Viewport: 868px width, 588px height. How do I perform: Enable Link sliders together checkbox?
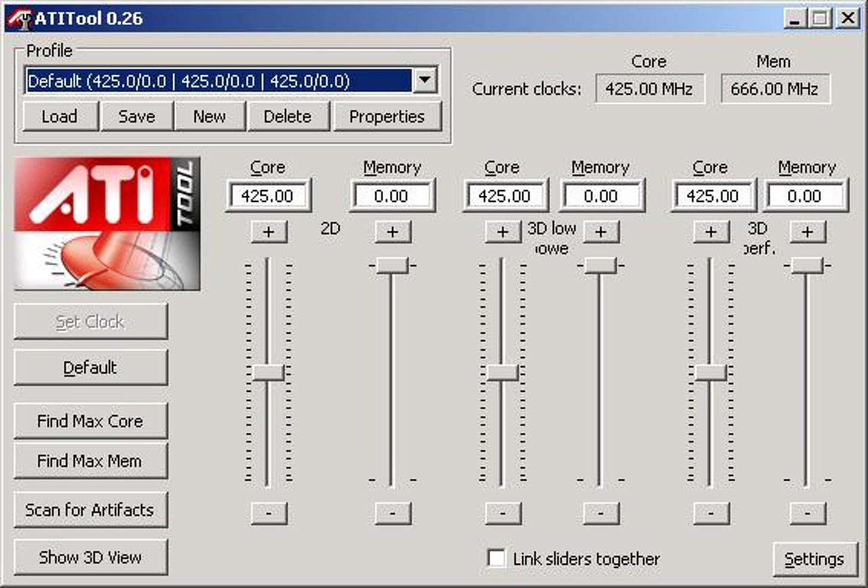click(x=496, y=559)
